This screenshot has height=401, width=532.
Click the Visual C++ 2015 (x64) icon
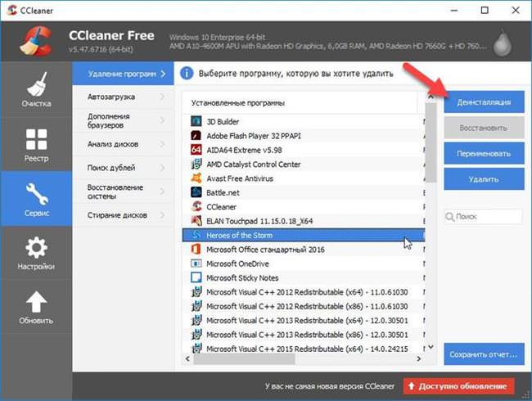[196, 349]
